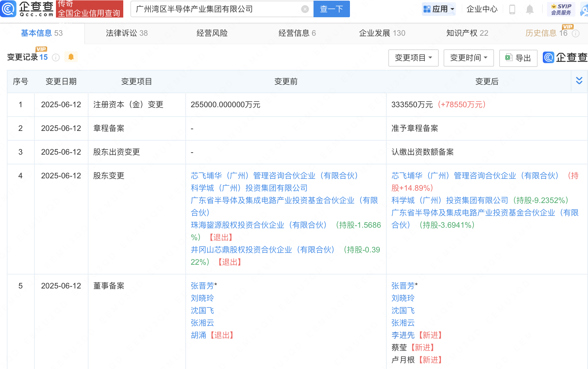This screenshot has width=588, height=369.
Task: Open the Qcc.com logo homepage
Action: click(27, 9)
